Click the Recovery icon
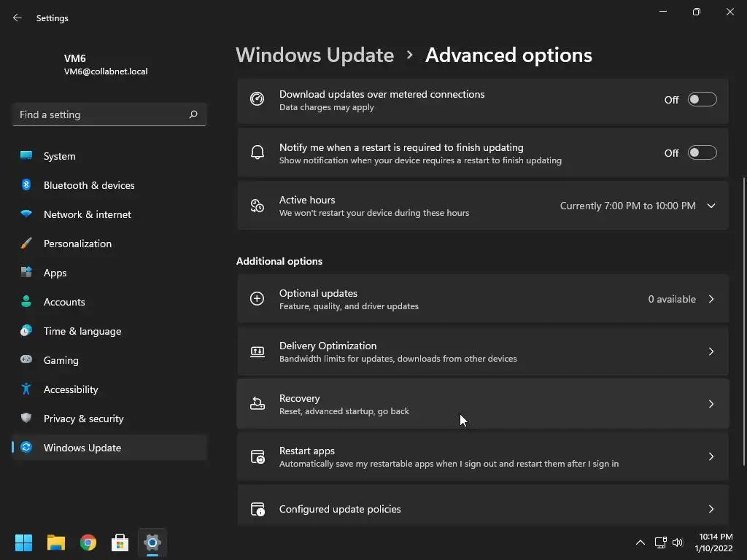Screen dimensions: 747x560 [258, 403]
